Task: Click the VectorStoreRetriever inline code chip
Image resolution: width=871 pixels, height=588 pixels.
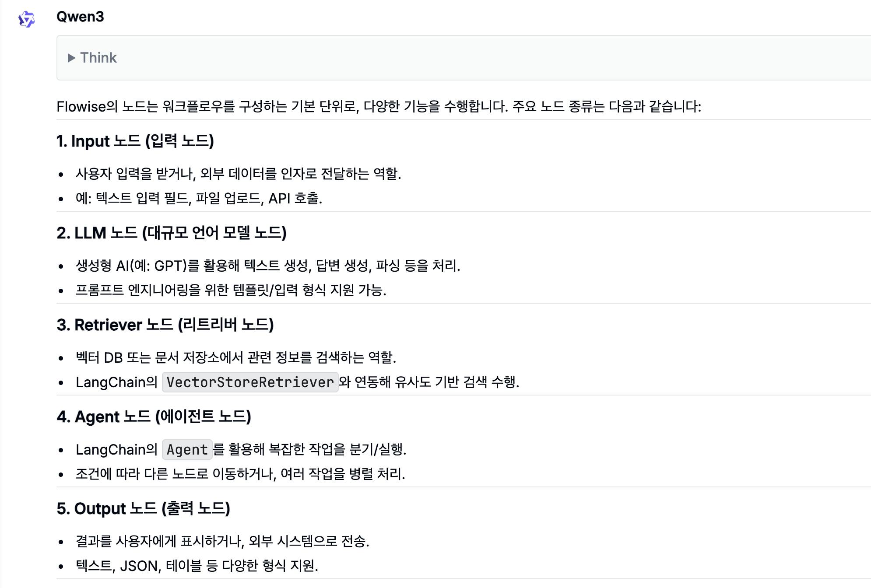Action: click(x=250, y=382)
